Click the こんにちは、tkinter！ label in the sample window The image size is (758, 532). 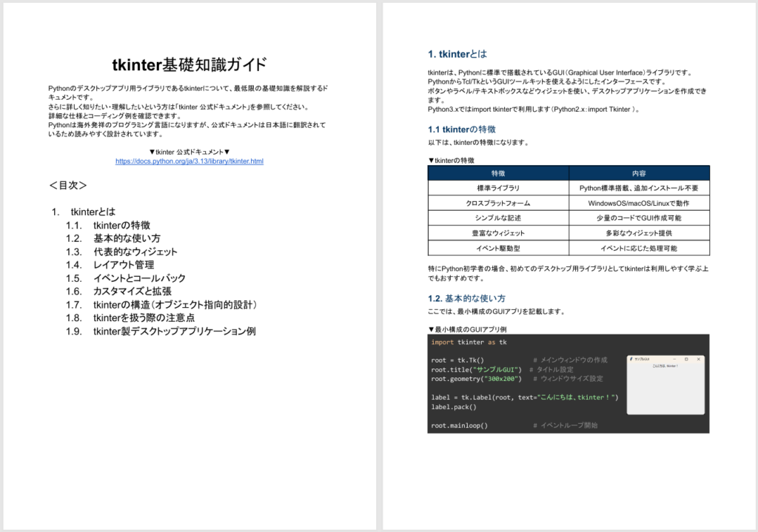(x=665, y=366)
